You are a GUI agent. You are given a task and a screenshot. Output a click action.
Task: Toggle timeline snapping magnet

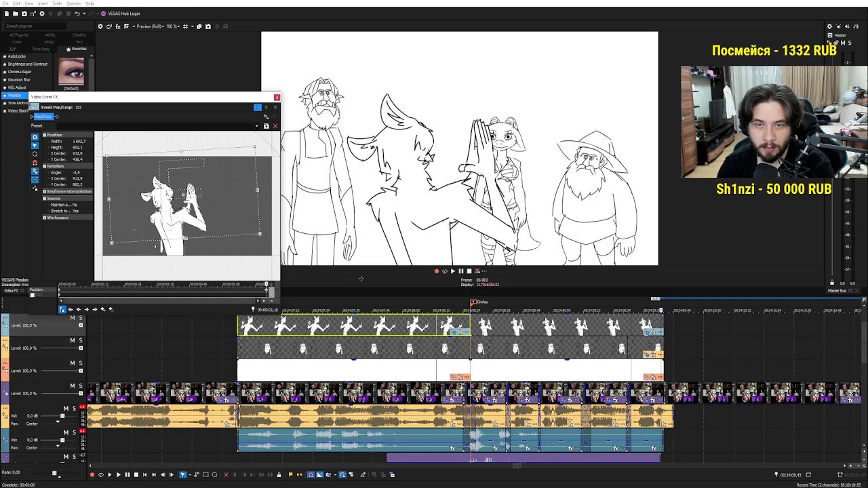[x=311, y=474]
